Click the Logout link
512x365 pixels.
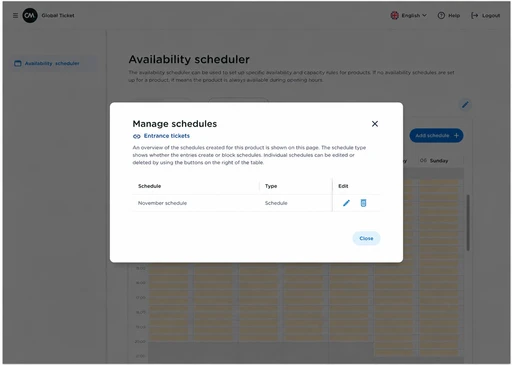tap(485, 15)
